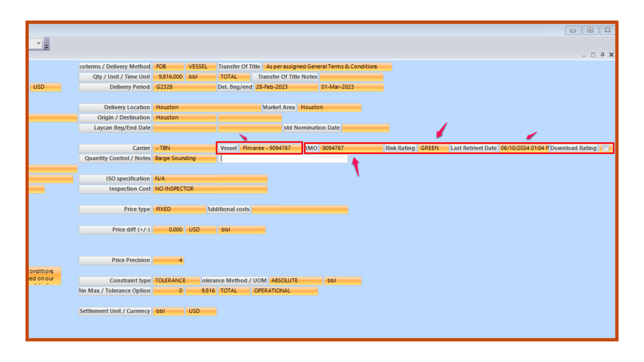Minimize the main application window
Image resolution: width=644 pixels, height=362 pixels.
(x=573, y=31)
